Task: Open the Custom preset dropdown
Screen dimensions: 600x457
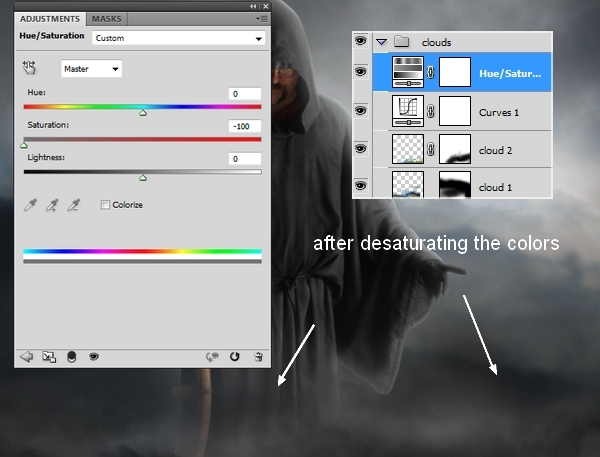Action: point(179,38)
